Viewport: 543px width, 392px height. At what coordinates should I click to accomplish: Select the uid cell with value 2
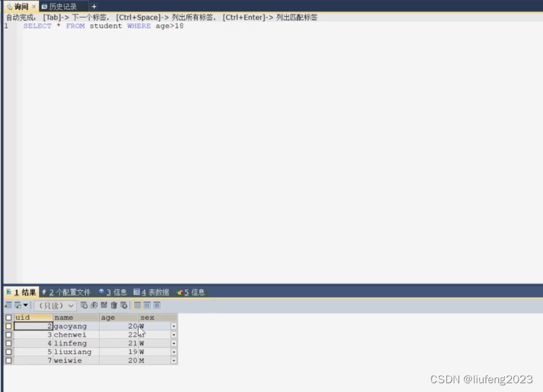[33, 326]
